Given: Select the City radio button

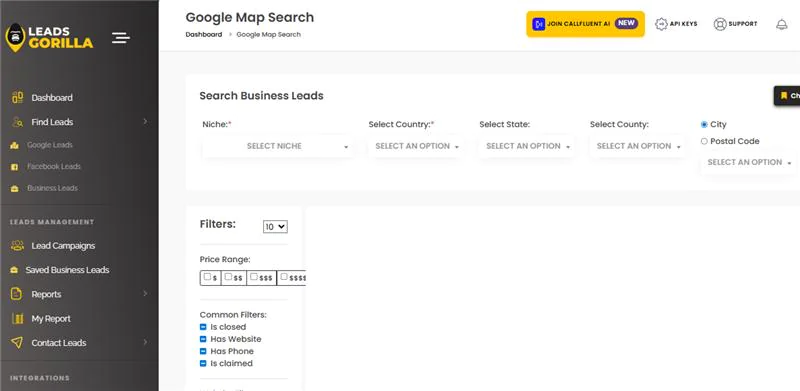Looking at the screenshot, I should point(704,125).
